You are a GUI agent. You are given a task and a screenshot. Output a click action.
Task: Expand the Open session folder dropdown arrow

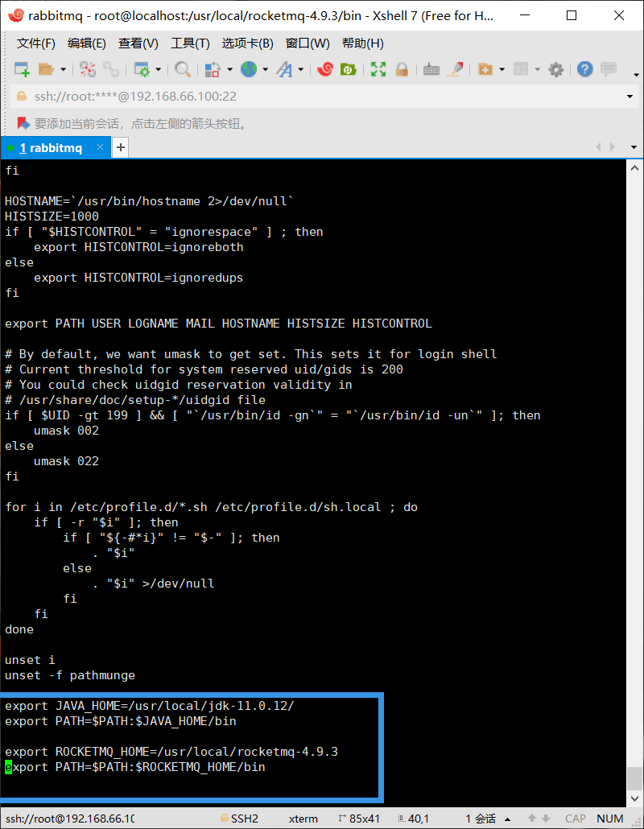point(64,69)
